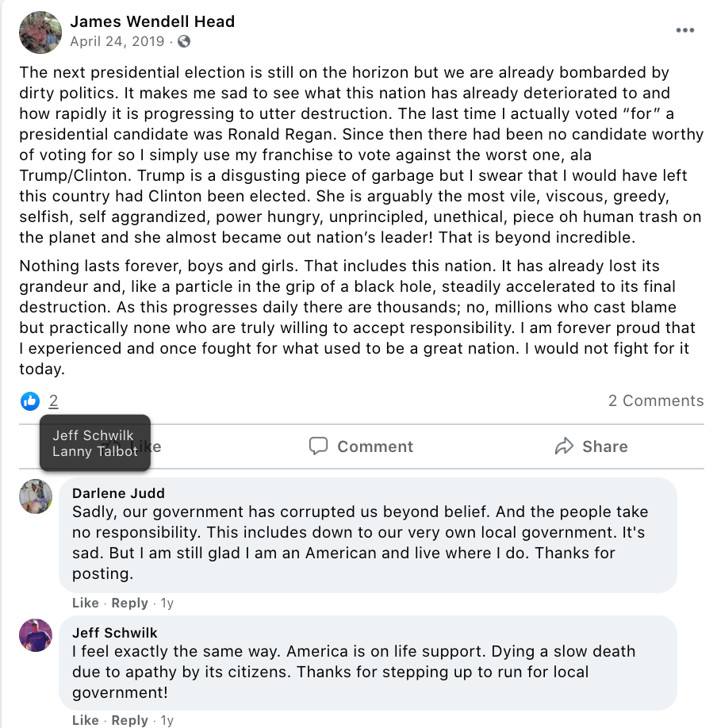Like Jeff Schwilk's comment
This screenshot has height=728, width=717.
tap(85, 720)
